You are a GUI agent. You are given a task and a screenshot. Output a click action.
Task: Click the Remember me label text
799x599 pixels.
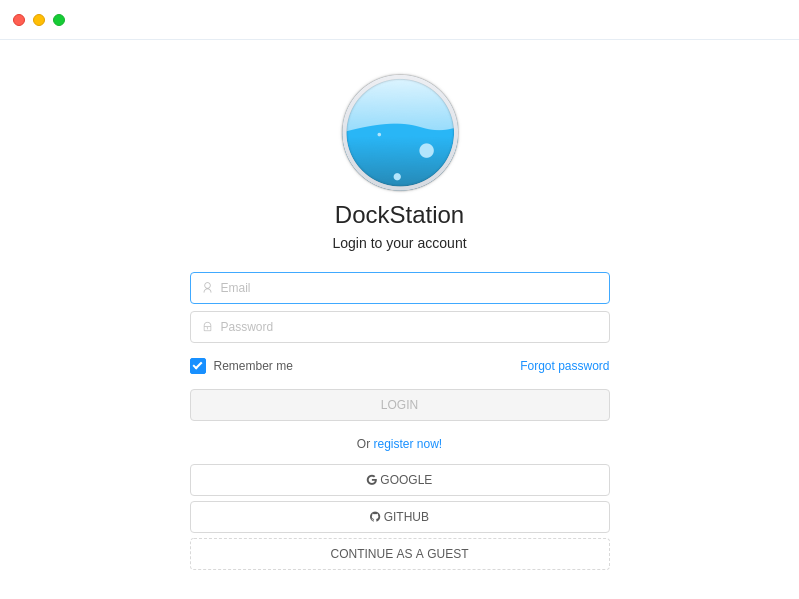[253, 366]
